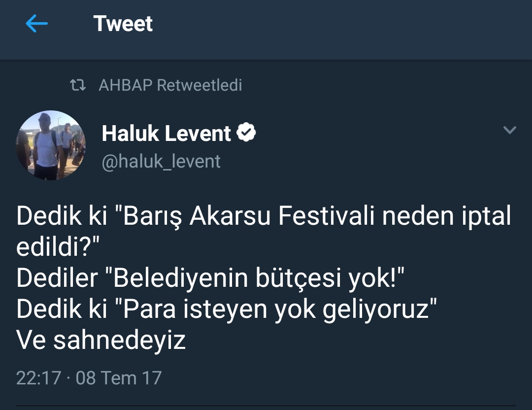Select the line mentioning Barış Akarsu Festivali
The width and height of the screenshot is (532, 410).
pyautogui.click(x=264, y=216)
